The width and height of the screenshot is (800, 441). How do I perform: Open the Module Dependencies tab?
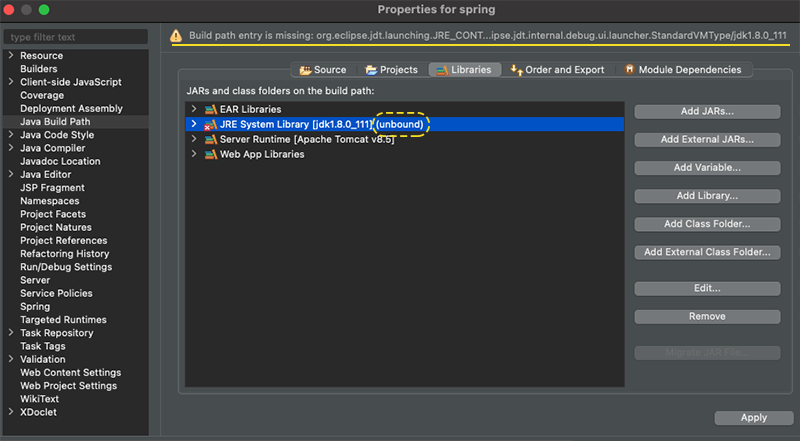[x=683, y=70]
